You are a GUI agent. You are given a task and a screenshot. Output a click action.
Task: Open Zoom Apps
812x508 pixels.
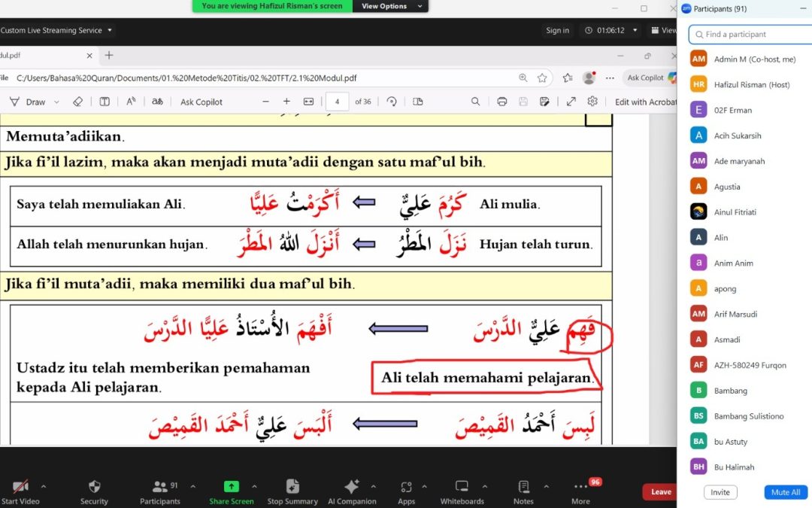pos(407,492)
